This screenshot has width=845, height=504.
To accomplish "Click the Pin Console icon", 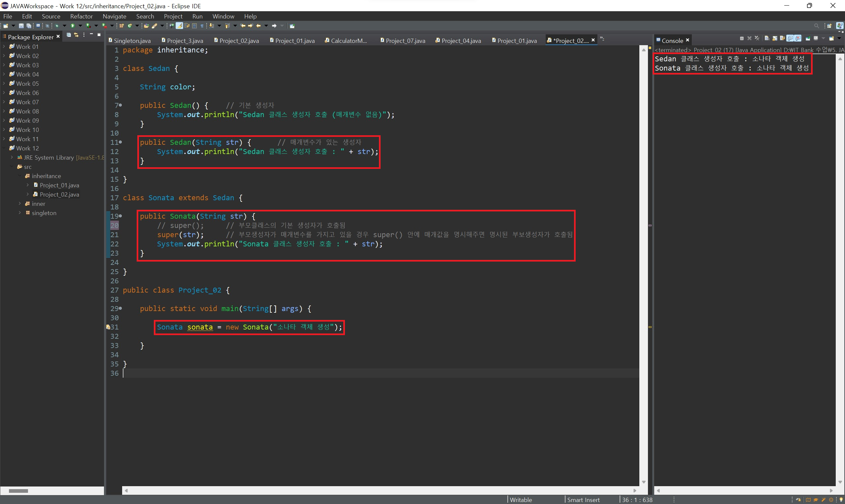I will click(808, 39).
